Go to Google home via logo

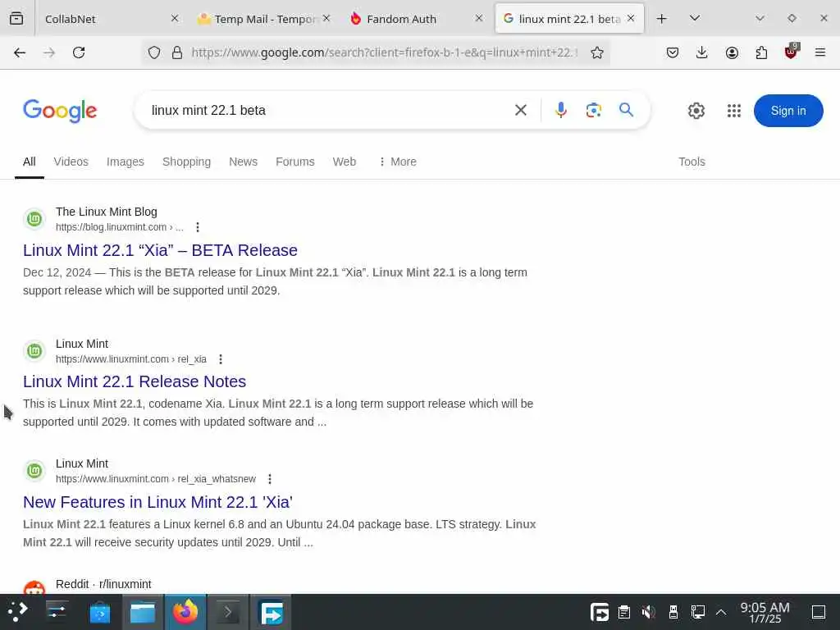tap(60, 111)
